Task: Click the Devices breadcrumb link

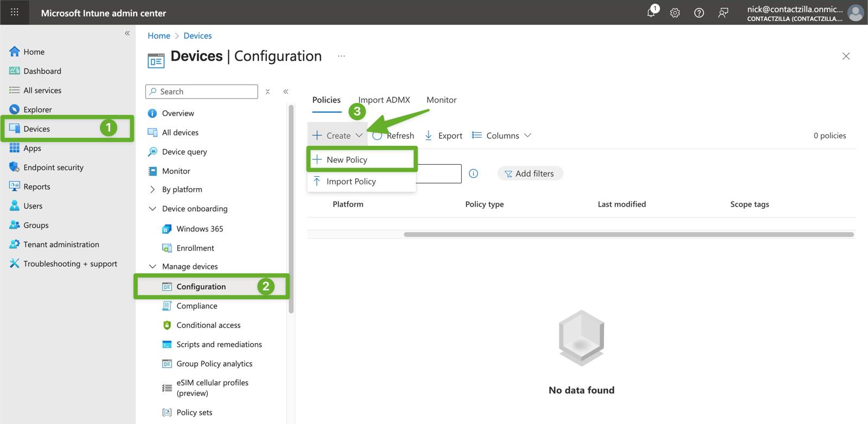Action: [x=197, y=36]
